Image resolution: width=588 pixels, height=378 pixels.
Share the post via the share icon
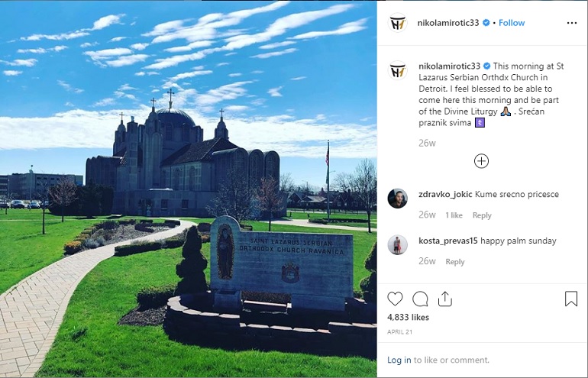coord(444,299)
